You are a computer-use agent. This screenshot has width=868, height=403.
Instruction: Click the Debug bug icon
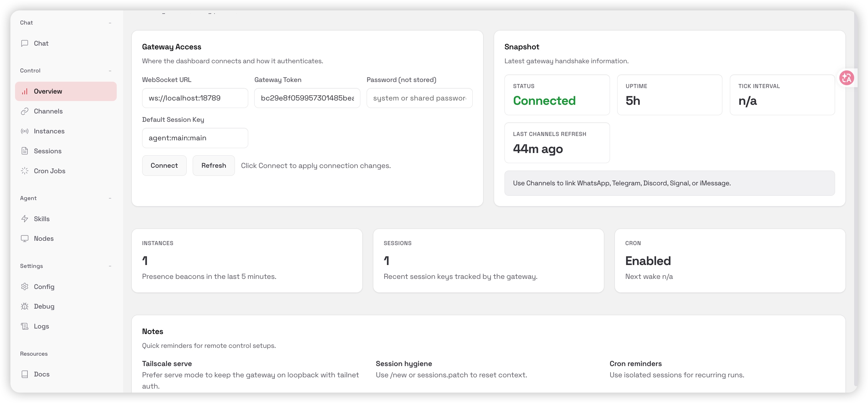25,306
